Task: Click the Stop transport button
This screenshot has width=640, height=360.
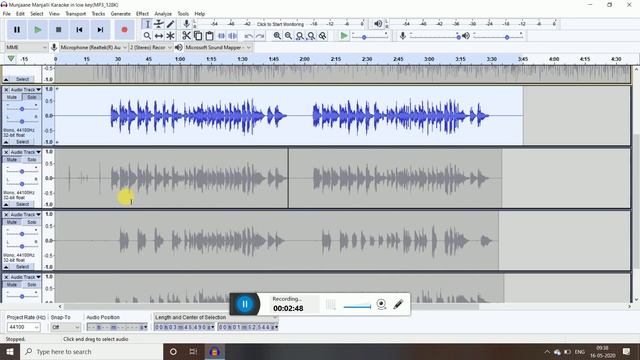Action: click(58, 30)
